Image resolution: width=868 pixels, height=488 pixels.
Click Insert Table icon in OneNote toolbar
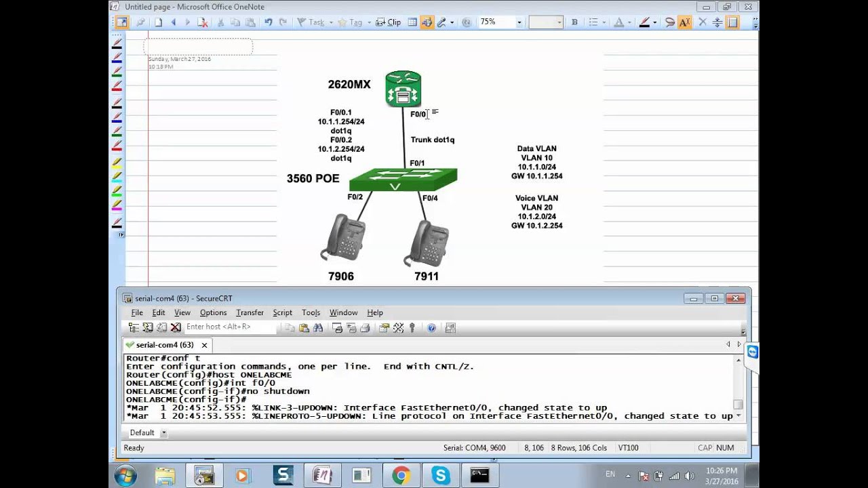click(x=412, y=22)
